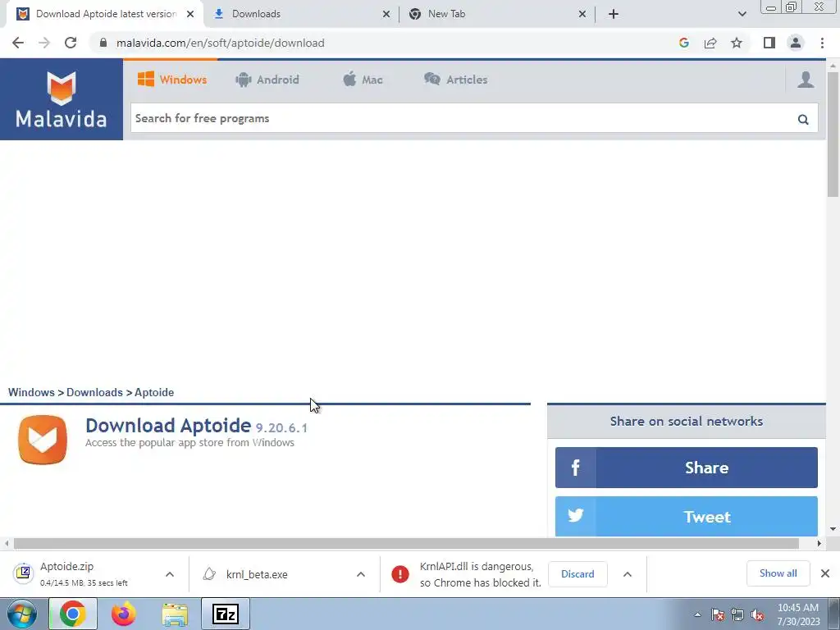Share on Facebook
Screen dimensions: 840x630
click(687, 468)
